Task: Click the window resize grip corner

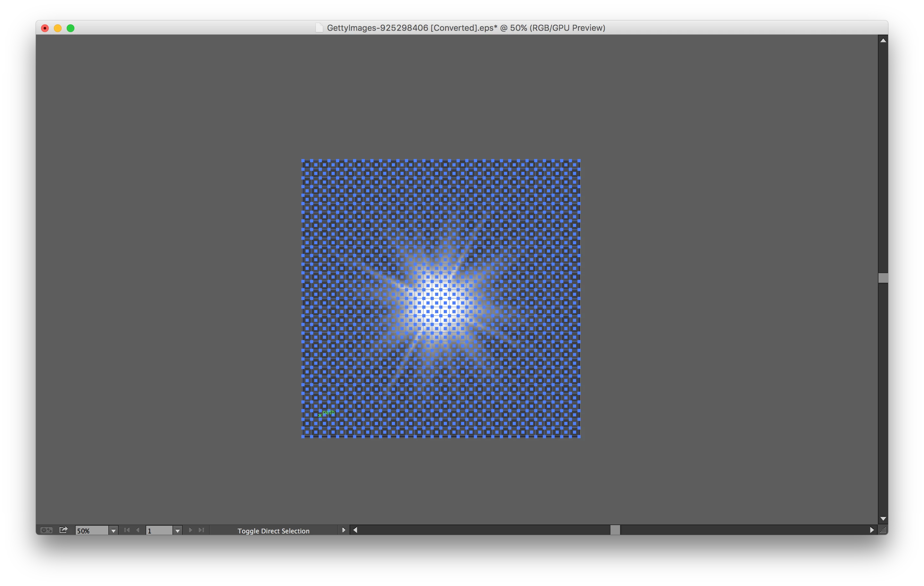Action: click(883, 530)
